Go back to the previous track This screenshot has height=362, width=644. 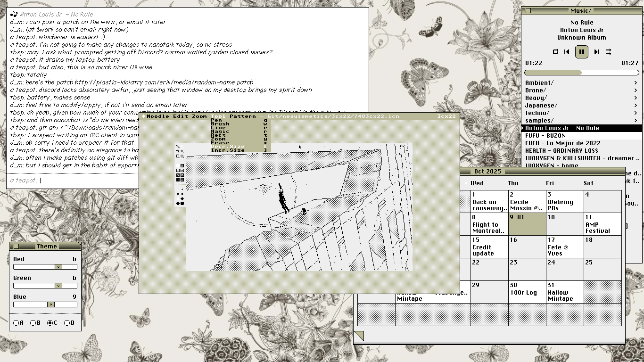coord(567,52)
